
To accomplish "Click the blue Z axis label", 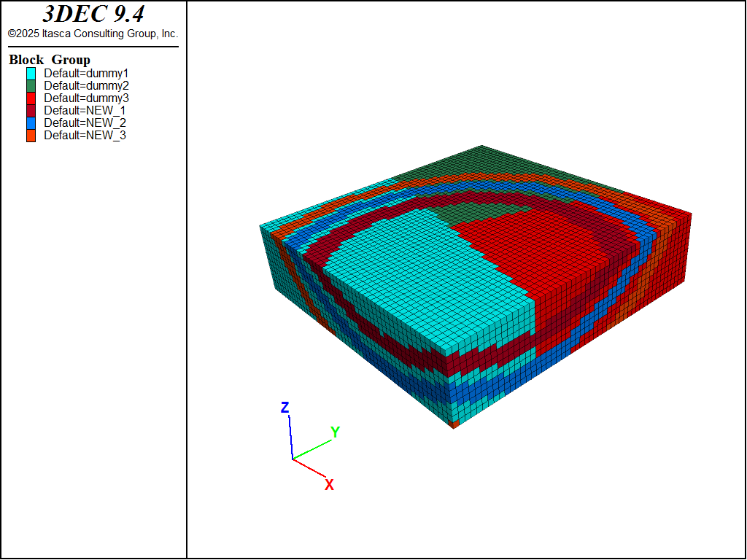I will pos(285,408).
